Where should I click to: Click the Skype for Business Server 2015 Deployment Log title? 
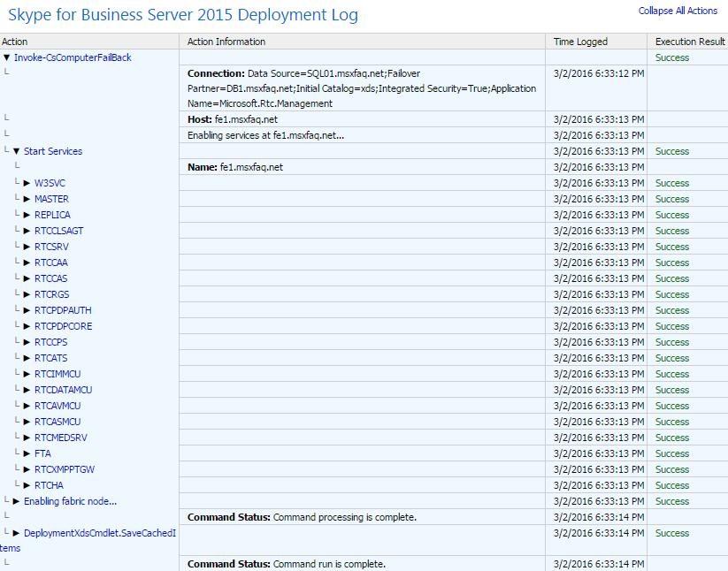(183, 15)
